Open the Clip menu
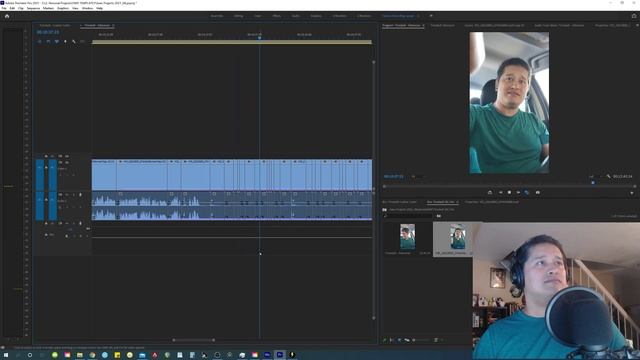The width and height of the screenshot is (640, 360). pos(20,8)
